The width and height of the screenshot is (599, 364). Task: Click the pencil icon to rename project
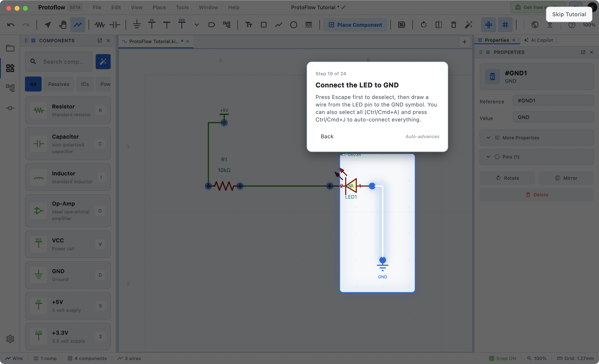tap(344, 7)
